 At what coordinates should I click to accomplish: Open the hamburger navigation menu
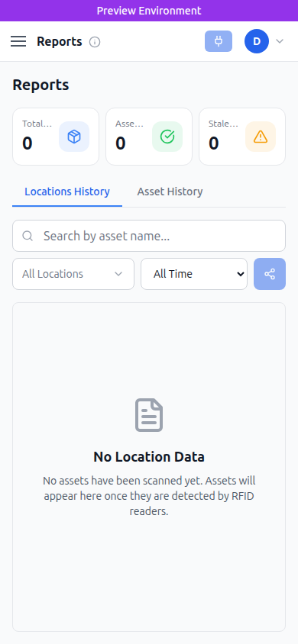coord(18,41)
